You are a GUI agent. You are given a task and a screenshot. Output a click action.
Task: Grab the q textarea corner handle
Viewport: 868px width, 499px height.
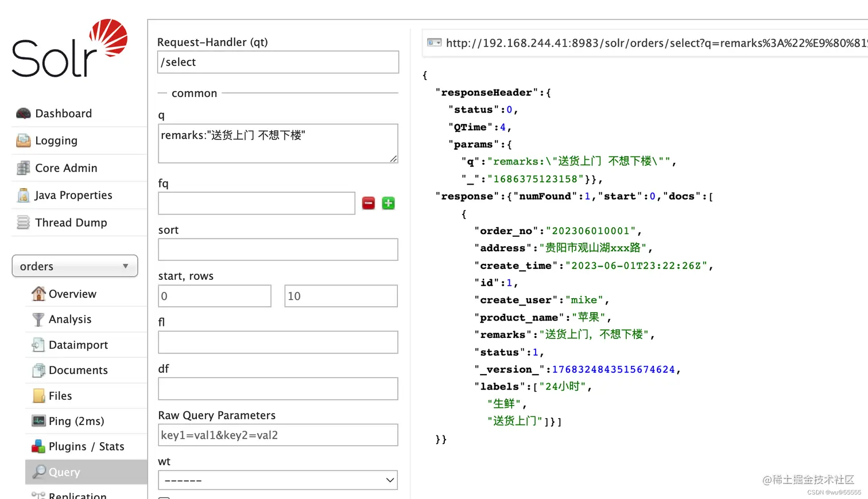(x=393, y=158)
